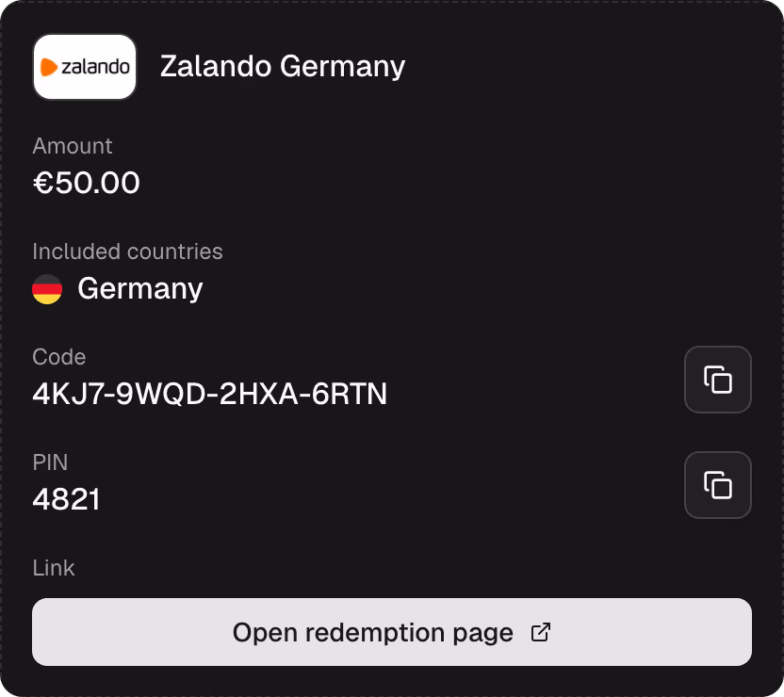Click the Link label

click(x=54, y=568)
